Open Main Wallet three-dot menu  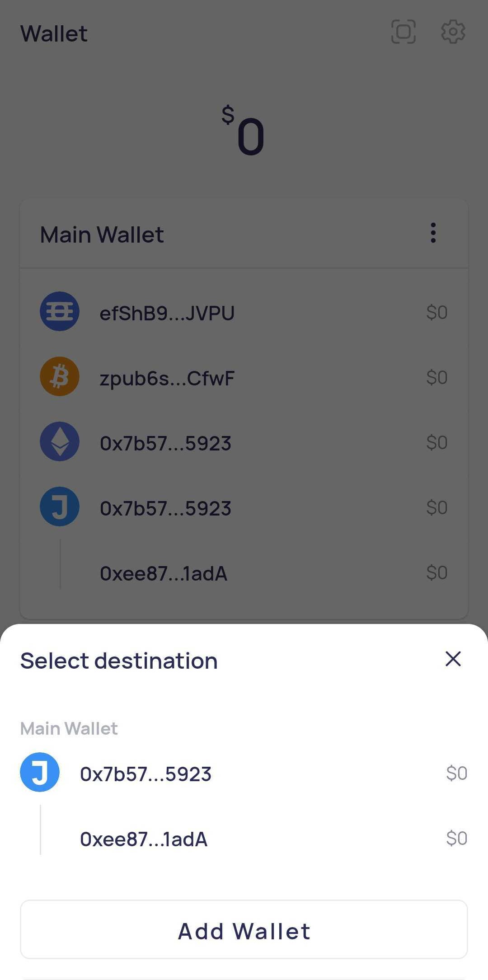click(x=433, y=233)
